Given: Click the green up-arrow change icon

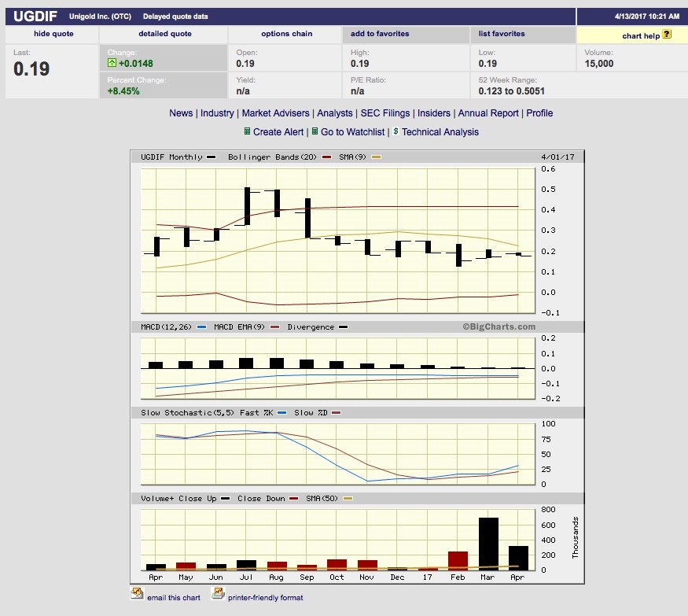Looking at the screenshot, I should pyautogui.click(x=112, y=64).
